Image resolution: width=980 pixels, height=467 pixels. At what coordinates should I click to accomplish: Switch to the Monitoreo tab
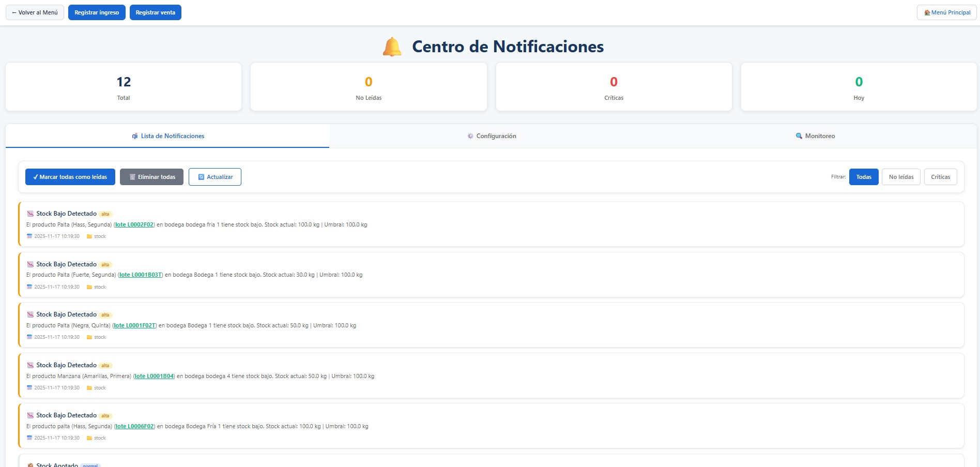click(815, 136)
